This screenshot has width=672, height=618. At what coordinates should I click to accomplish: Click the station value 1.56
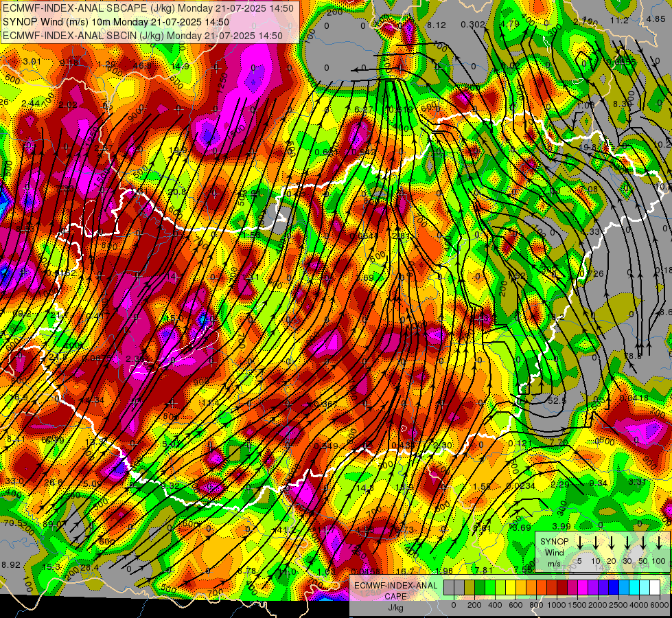pos(482,486)
